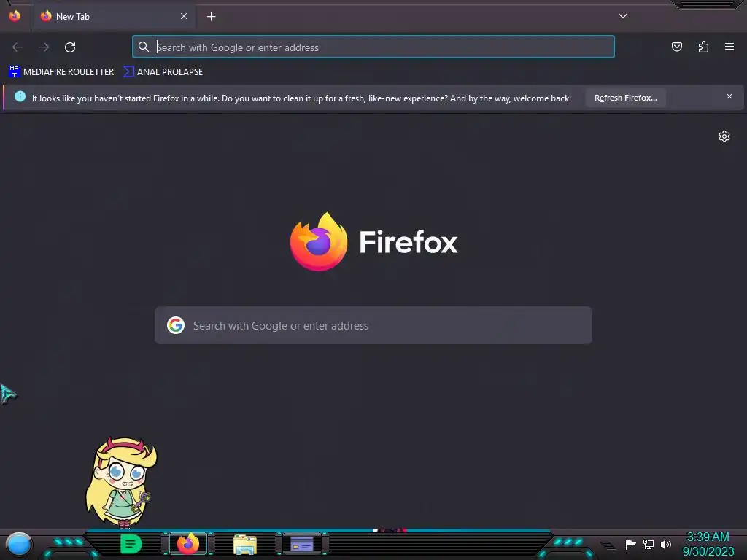This screenshot has width=747, height=560.
Task: Click the Action Center flag tray icon
Action: tap(630, 544)
